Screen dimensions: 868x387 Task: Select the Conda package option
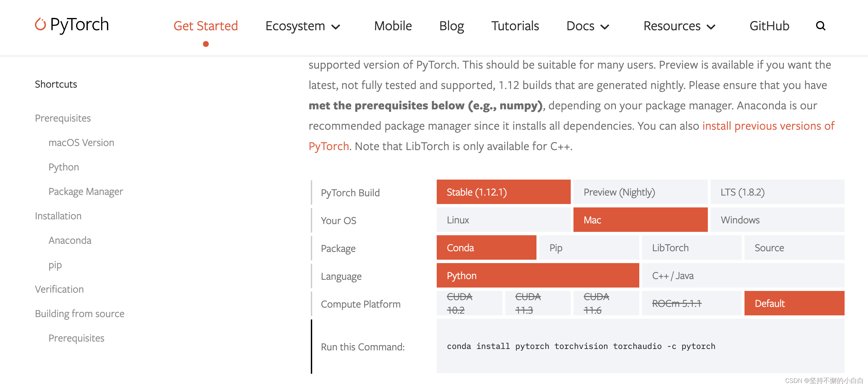[x=486, y=248]
